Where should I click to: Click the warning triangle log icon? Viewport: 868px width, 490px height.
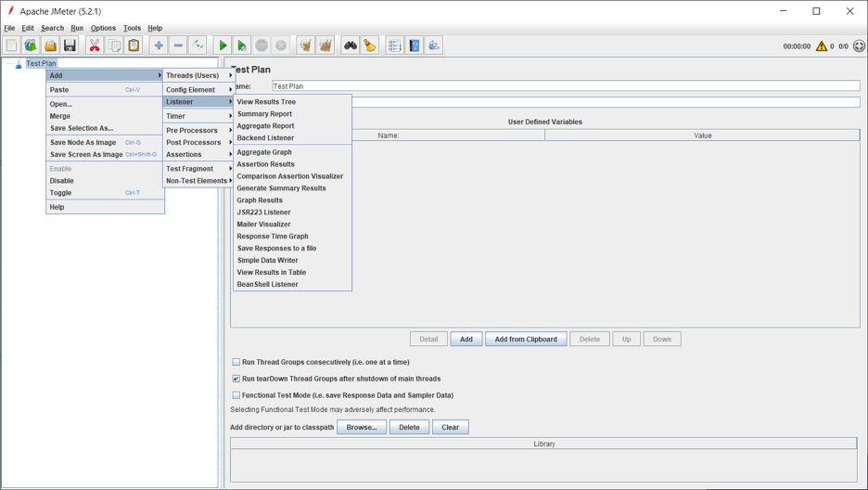(x=822, y=46)
